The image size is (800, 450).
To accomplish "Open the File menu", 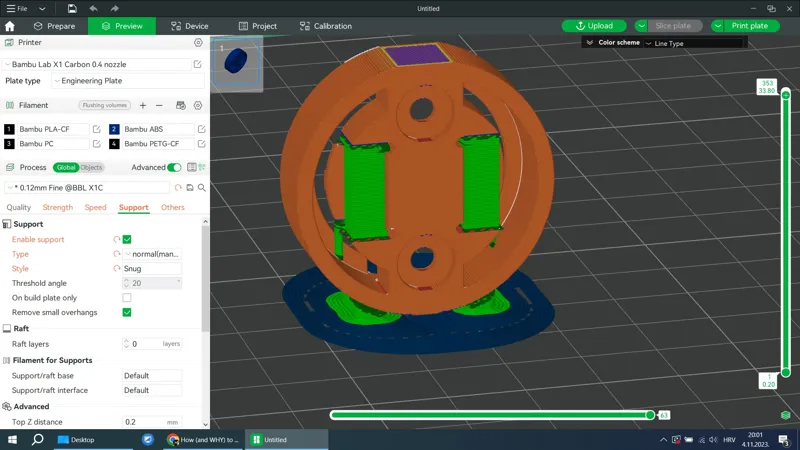I will (17, 8).
